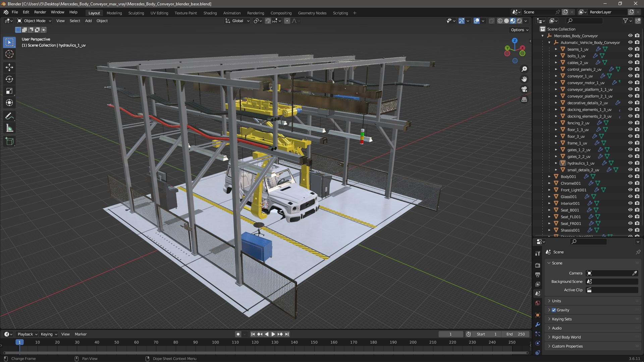Open the Object Mode dropdown
The height and width of the screenshot is (362, 644).
[x=34, y=21]
